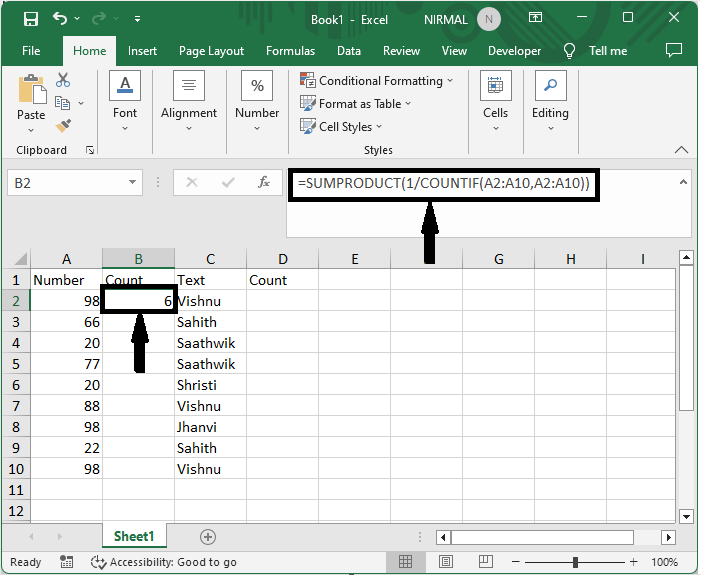
Task: Click the zoom slider handle
Action: (575, 562)
